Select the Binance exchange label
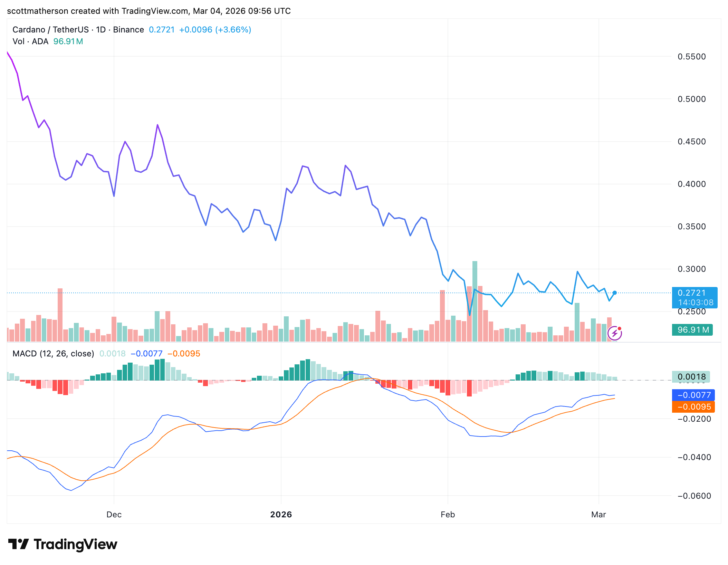This screenshot has height=565, width=728. tap(129, 30)
